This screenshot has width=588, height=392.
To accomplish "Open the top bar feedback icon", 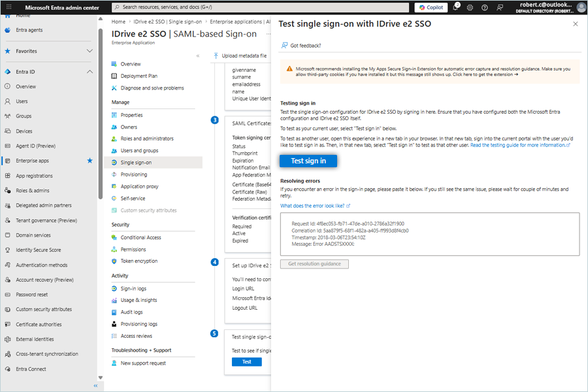I will pyautogui.click(x=500, y=7).
